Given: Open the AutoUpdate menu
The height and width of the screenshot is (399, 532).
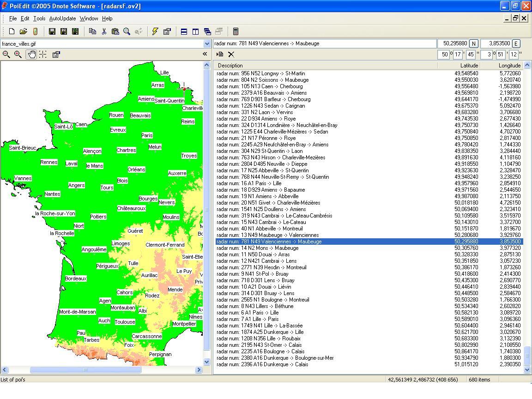Looking at the screenshot, I should (x=62, y=18).
